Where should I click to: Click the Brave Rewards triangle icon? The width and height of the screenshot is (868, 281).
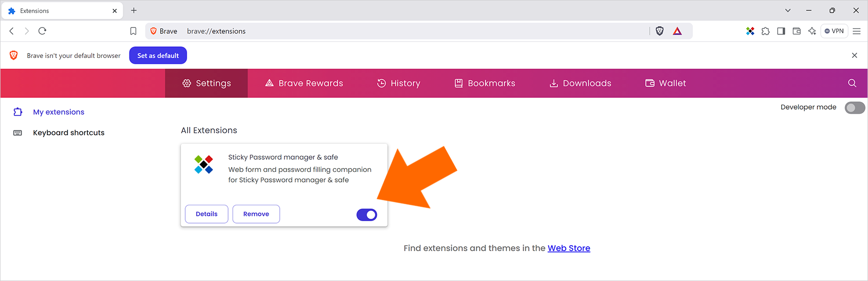pos(678,31)
